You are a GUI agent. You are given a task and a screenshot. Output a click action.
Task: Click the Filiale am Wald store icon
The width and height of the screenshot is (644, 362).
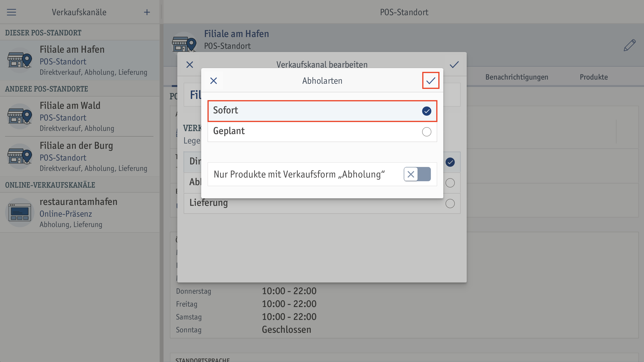[x=20, y=116]
